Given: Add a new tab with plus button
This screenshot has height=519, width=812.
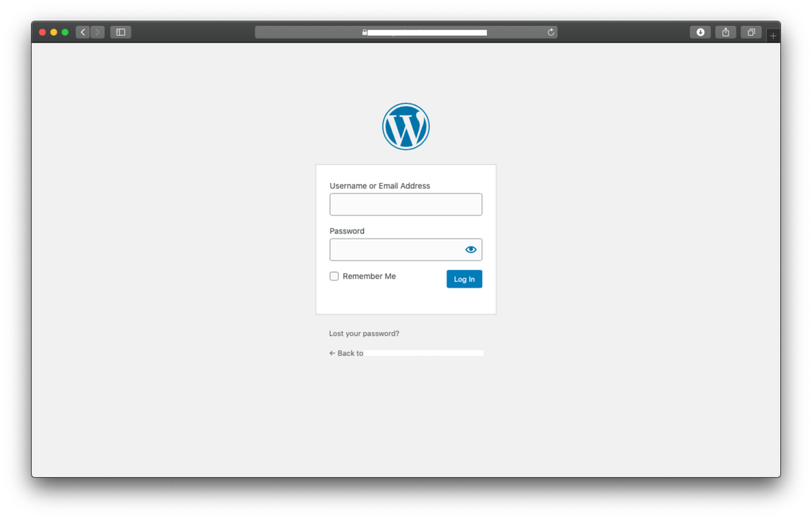Looking at the screenshot, I should tap(773, 36).
